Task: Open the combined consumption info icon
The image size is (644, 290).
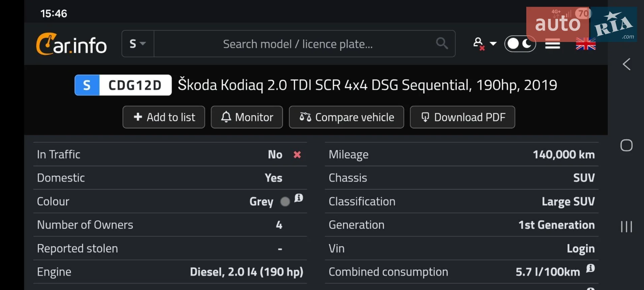Action: 590,268
